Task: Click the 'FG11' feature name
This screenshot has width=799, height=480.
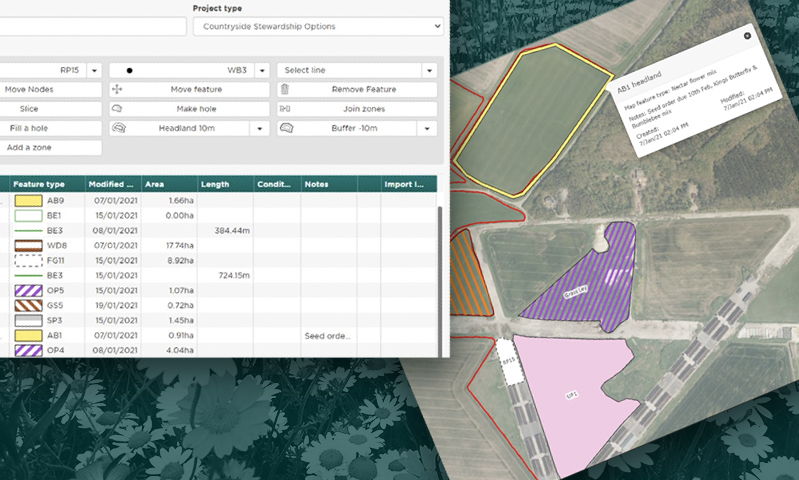Action: (x=55, y=260)
